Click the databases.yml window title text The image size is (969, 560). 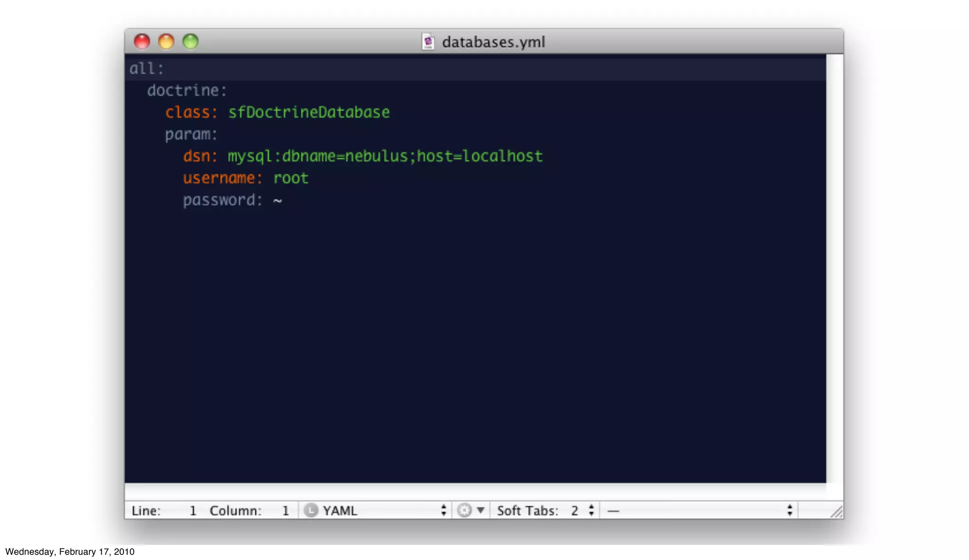coord(493,42)
